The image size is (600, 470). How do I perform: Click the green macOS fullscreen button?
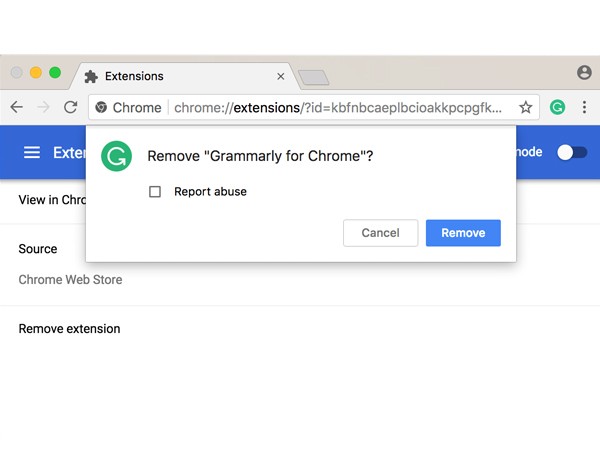point(55,73)
